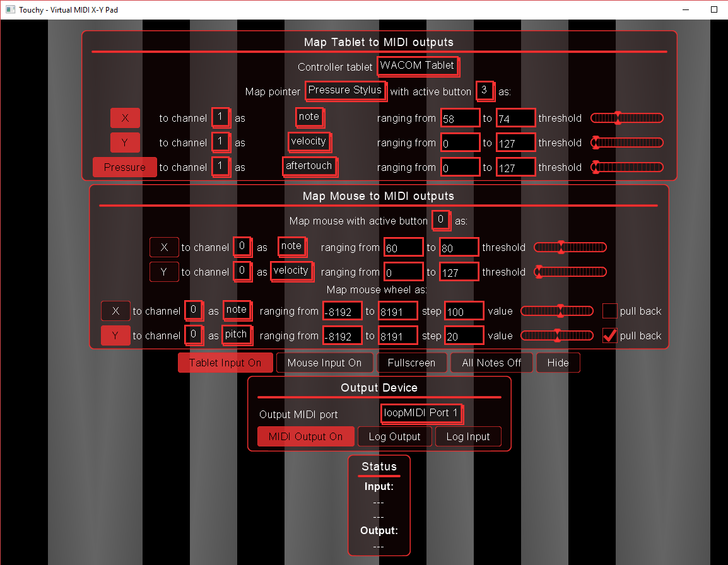The image size is (728, 565).
Task: Click tablet Y range start field 0
Action: (x=461, y=143)
